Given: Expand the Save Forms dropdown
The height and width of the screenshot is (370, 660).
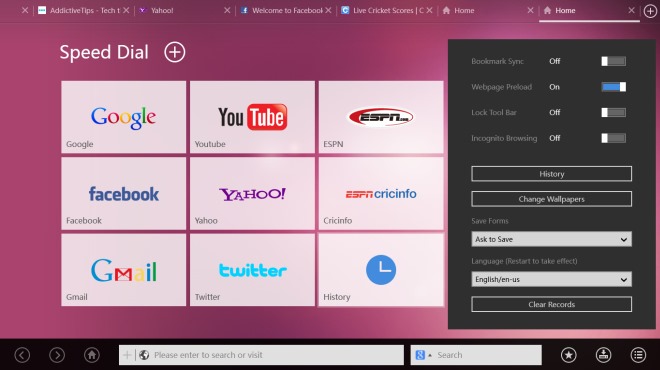Looking at the screenshot, I should click(x=551, y=239).
